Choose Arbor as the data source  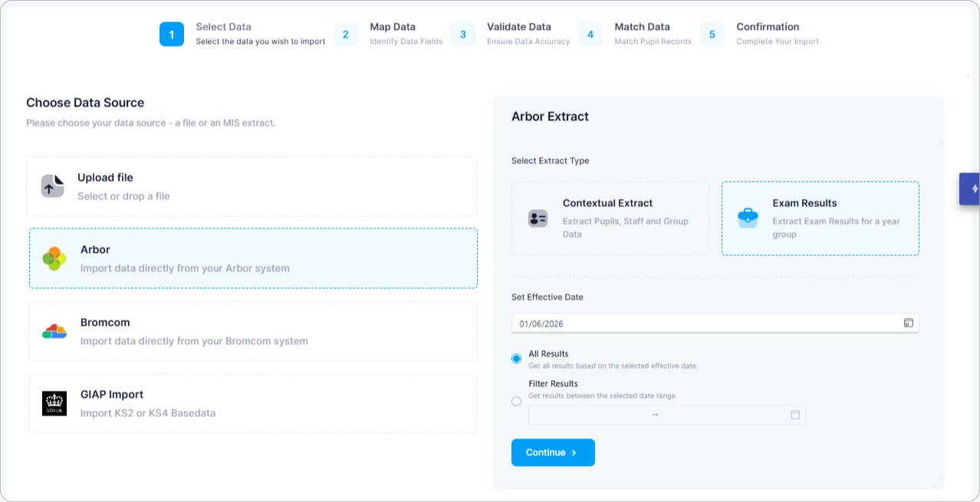coord(253,258)
